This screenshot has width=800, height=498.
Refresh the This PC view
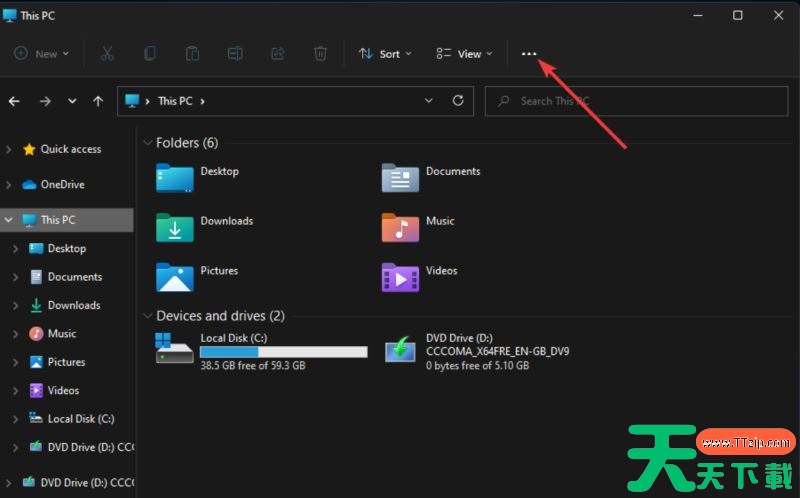[x=458, y=101]
